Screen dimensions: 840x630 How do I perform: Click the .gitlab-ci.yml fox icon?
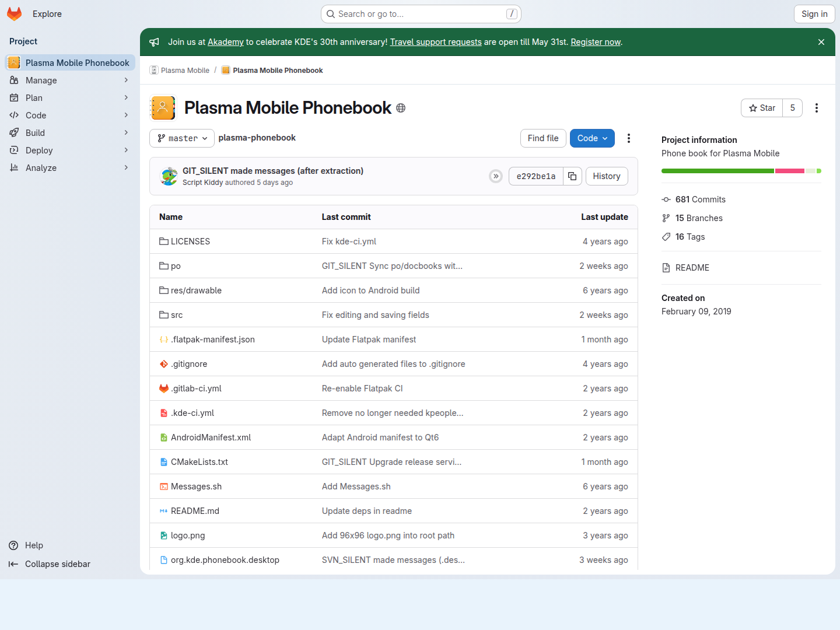tap(164, 388)
